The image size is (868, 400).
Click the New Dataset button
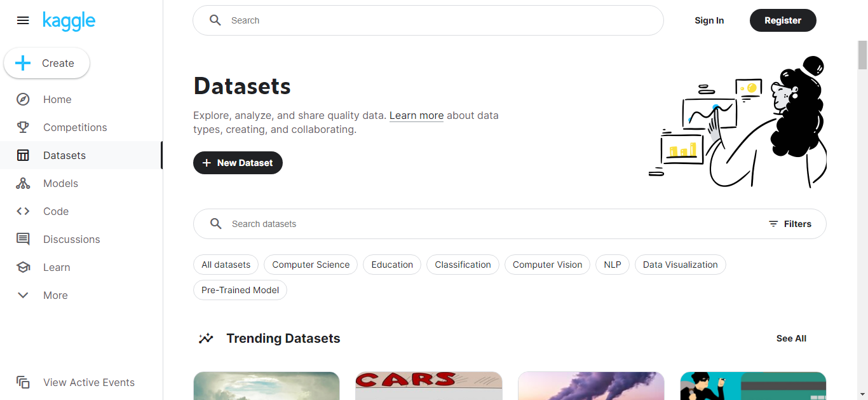click(238, 163)
